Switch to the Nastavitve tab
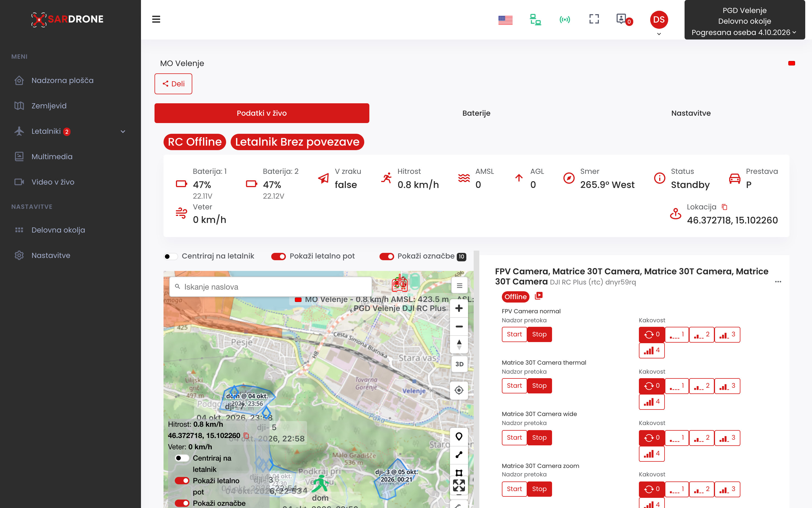The image size is (812, 508). (x=691, y=113)
